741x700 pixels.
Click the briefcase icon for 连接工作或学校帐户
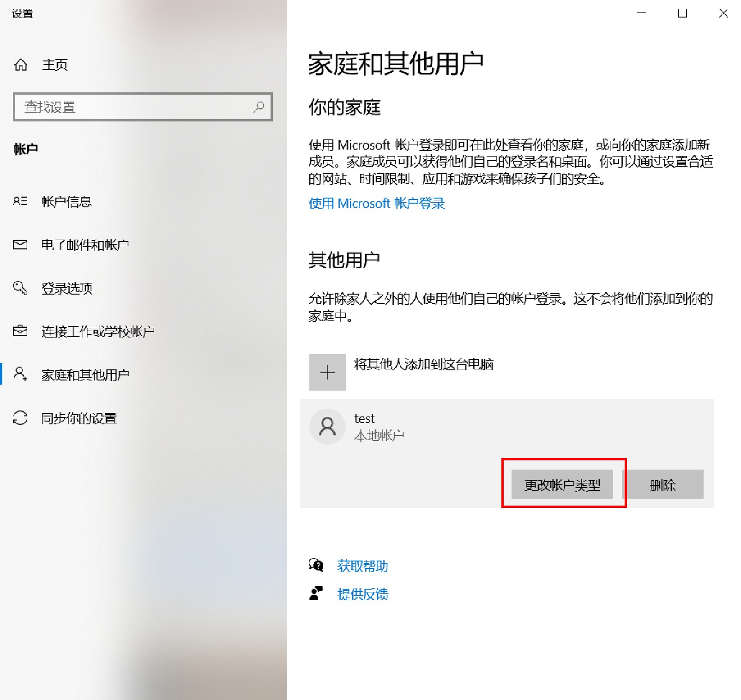click(20, 331)
